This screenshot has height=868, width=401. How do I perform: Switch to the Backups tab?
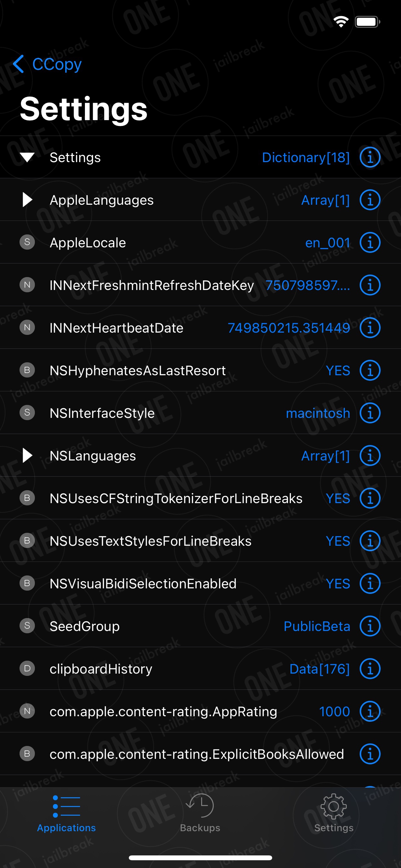point(200,813)
